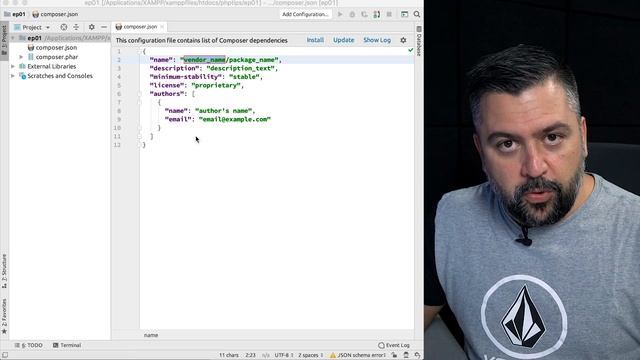Hide the Project panel with minus icon
The image size is (640, 360).
pos(104,27)
